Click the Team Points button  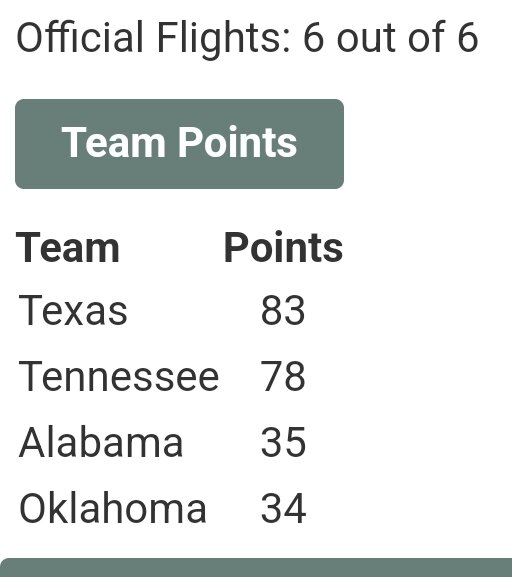point(179,144)
